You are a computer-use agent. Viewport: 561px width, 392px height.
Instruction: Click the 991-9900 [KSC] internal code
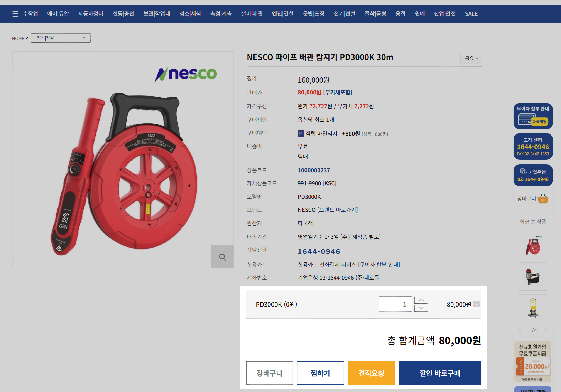(317, 183)
